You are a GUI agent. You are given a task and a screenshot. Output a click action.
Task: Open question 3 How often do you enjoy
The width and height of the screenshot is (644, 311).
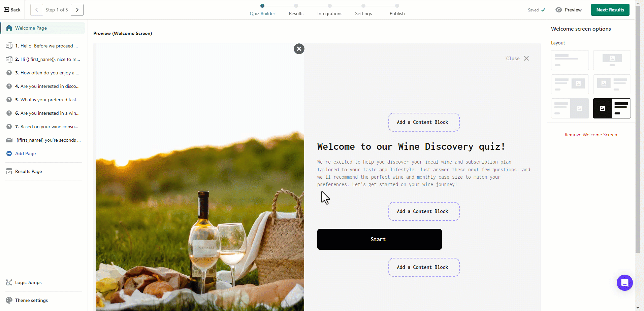coord(50,73)
